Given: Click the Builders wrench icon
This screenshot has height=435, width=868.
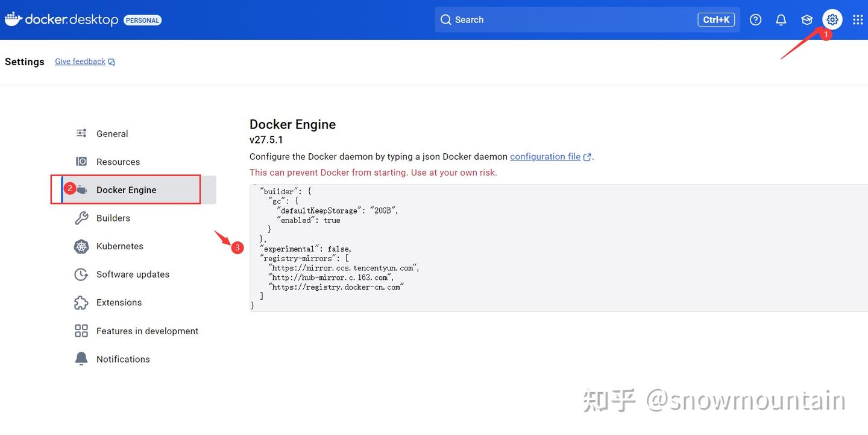Looking at the screenshot, I should pos(81,218).
